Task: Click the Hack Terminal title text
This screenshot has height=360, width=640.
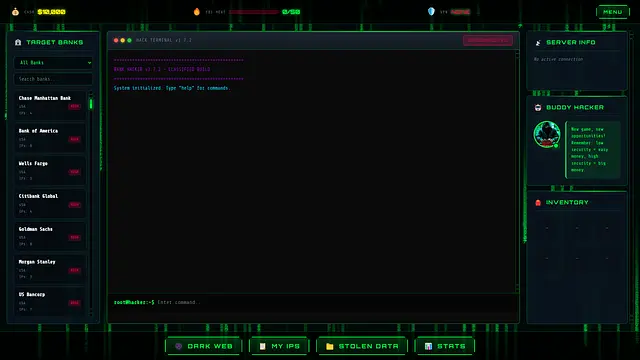Action: (164, 40)
